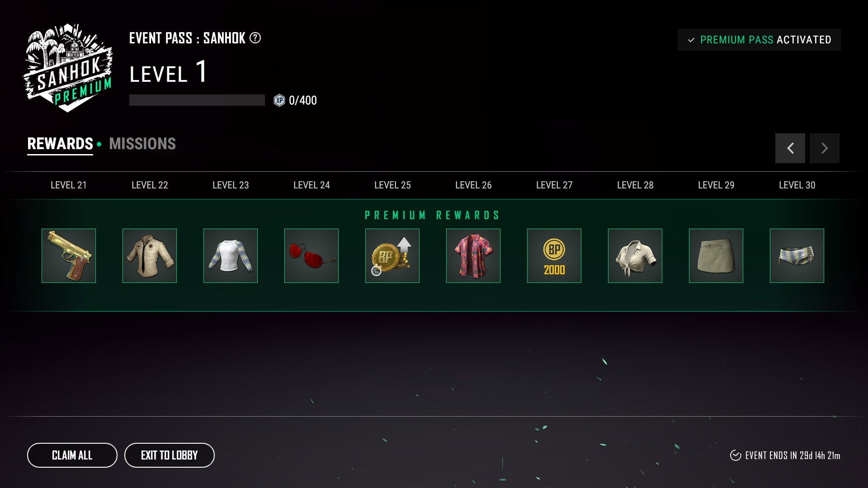868x488 pixels.
Task: Select the floral Hawaiian shirt at Level 26
Action: (x=473, y=256)
